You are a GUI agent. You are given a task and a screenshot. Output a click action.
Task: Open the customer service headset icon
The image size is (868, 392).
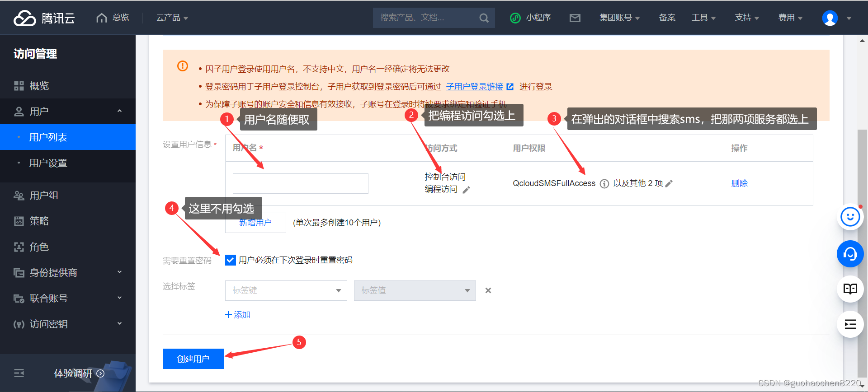click(850, 254)
